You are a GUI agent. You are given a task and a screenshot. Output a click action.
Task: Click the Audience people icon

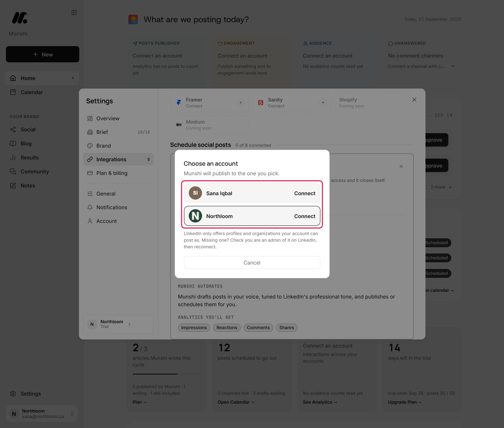pos(305,43)
